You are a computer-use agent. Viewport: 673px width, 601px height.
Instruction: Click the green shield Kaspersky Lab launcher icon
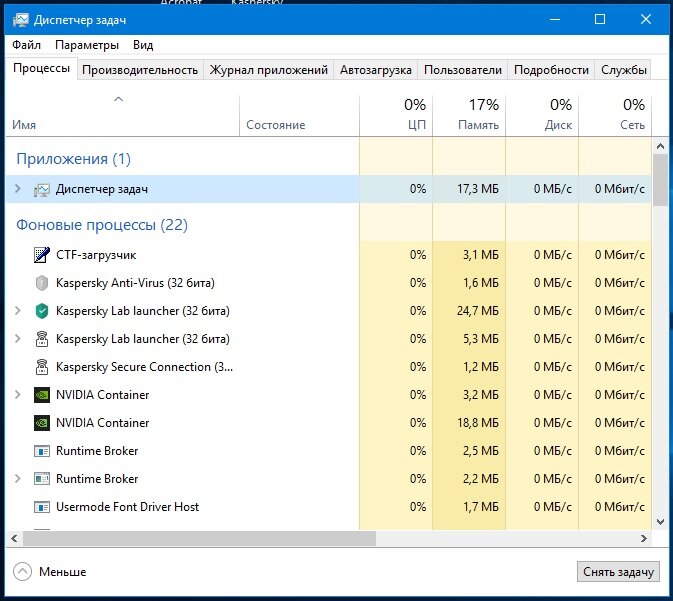pos(42,311)
